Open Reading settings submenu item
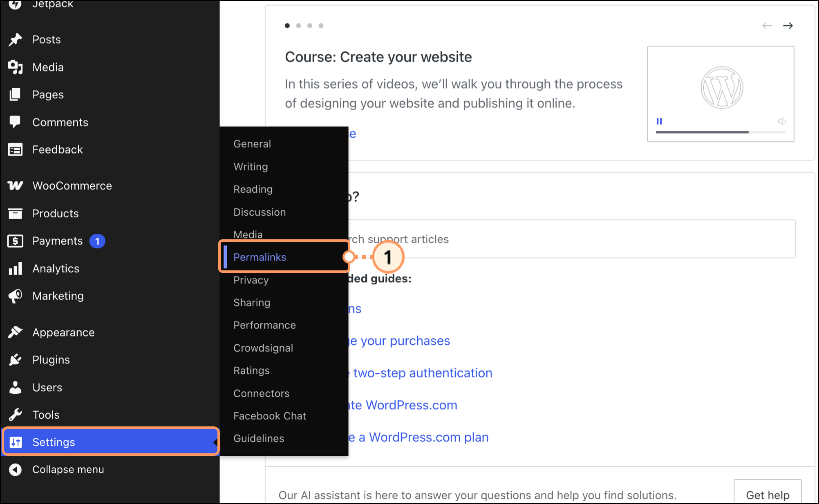Image resolution: width=819 pixels, height=504 pixels. (253, 189)
